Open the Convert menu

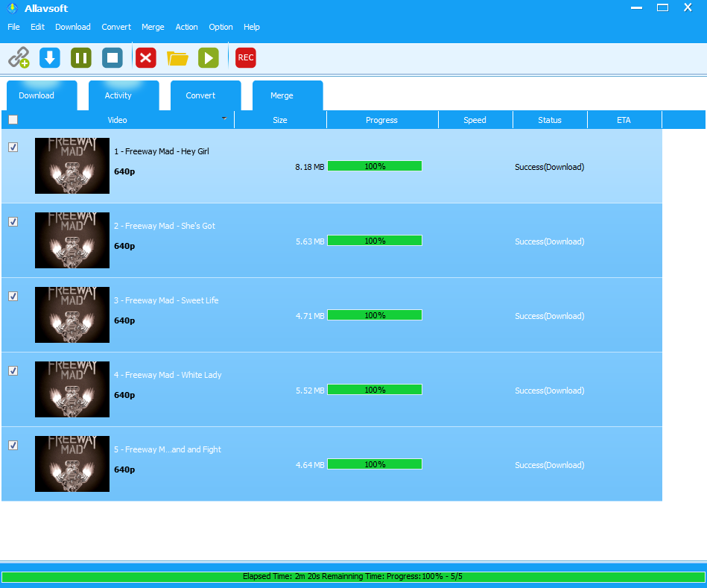point(116,27)
